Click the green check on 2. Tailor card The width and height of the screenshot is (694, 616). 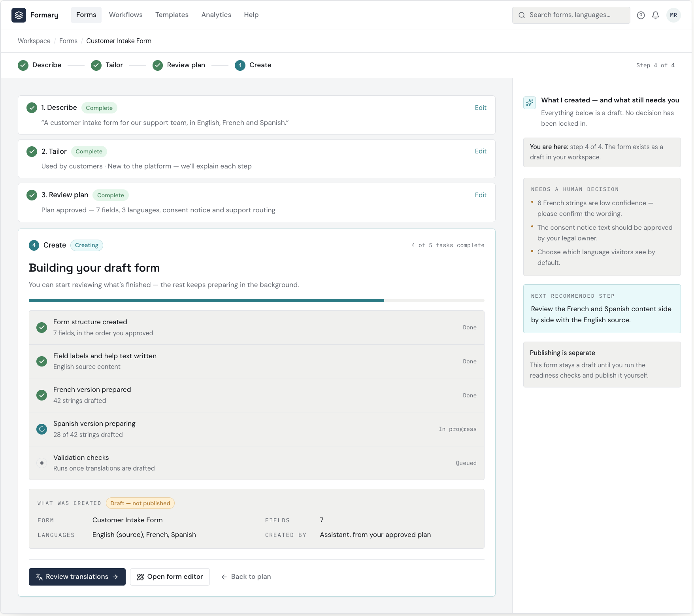point(32,151)
